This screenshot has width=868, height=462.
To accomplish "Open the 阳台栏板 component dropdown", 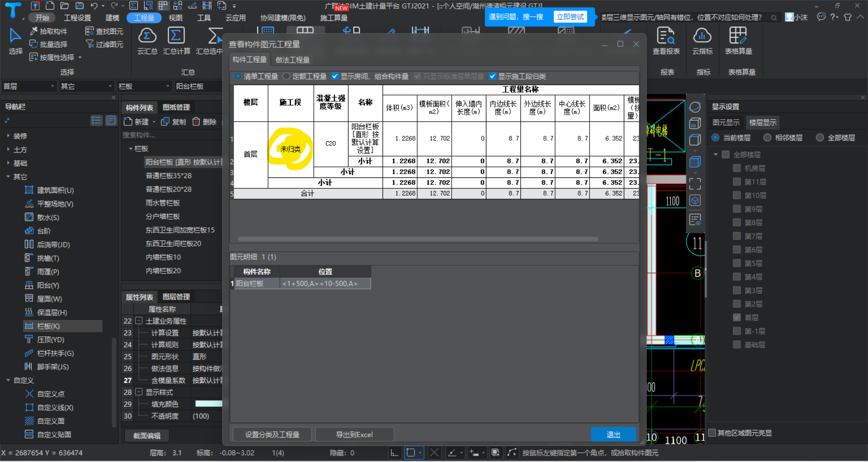I will point(198,86).
